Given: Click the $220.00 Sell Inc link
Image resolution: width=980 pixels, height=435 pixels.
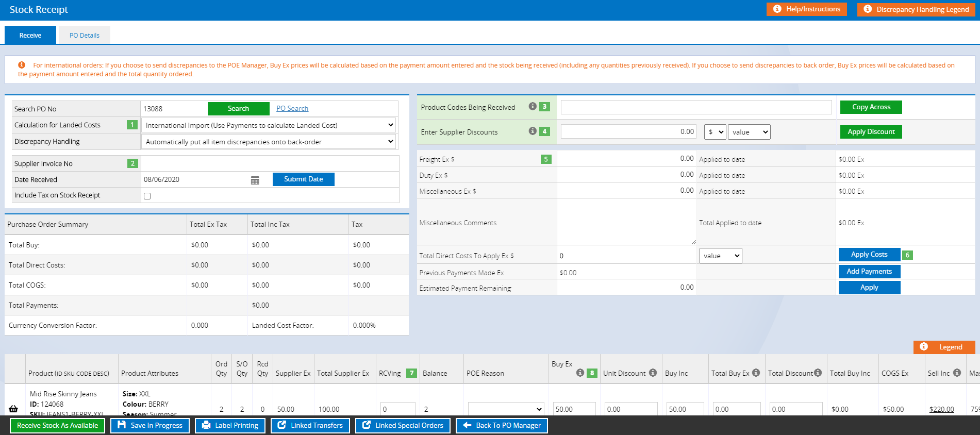Looking at the screenshot, I should (x=941, y=409).
